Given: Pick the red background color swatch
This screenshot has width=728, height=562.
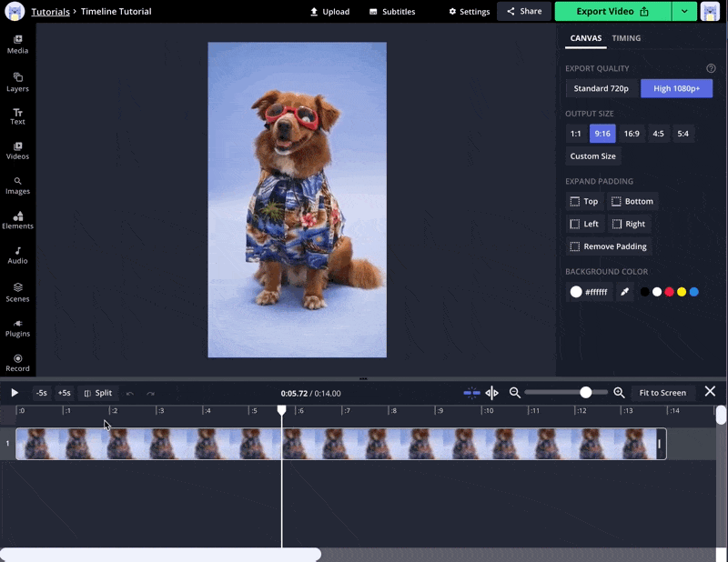Looking at the screenshot, I should pos(669,292).
